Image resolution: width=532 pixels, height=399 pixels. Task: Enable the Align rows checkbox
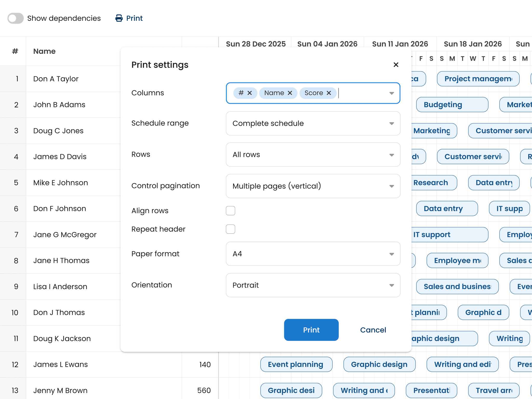point(230,211)
